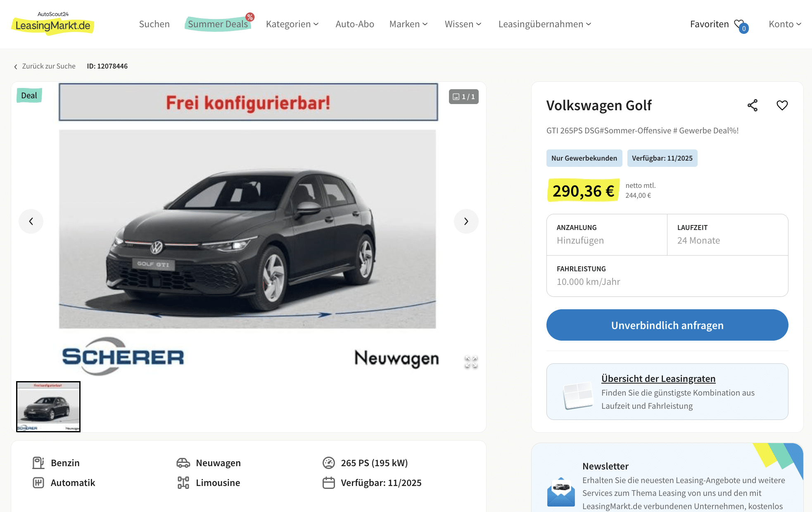Toggle the heart favorite icon on listing
812x512 pixels.
point(782,105)
